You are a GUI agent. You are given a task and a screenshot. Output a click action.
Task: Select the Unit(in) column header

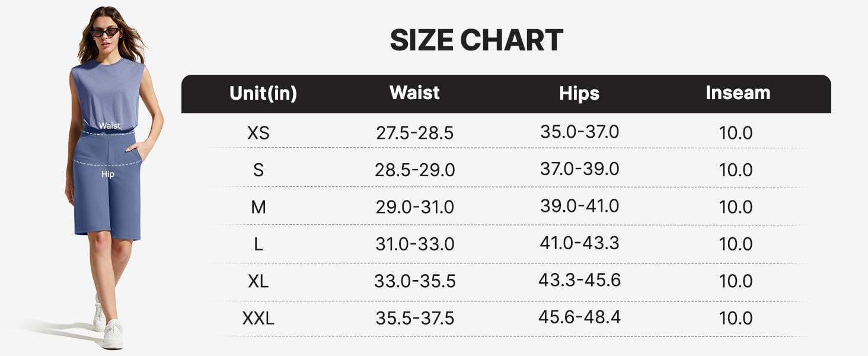pyautogui.click(x=263, y=93)
